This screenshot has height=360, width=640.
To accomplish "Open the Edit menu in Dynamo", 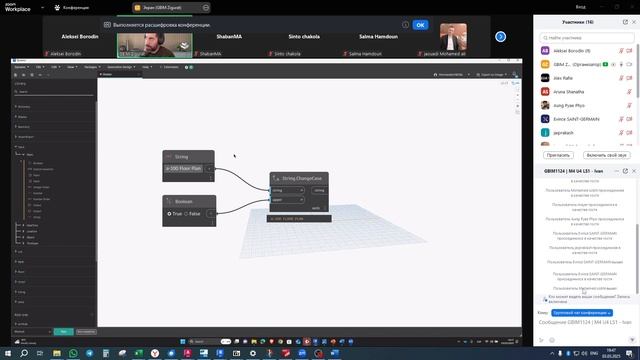I will pyautogui.click(x=56, y=67).
